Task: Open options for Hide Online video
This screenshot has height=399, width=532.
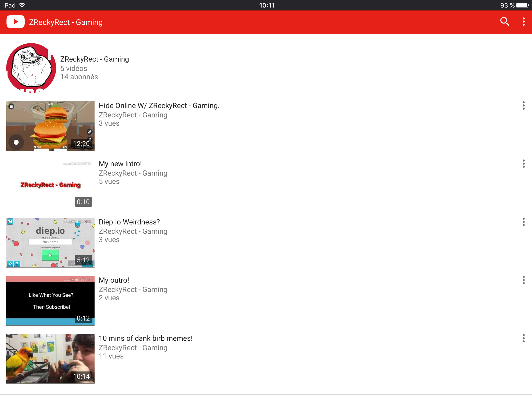Action: 523,105
